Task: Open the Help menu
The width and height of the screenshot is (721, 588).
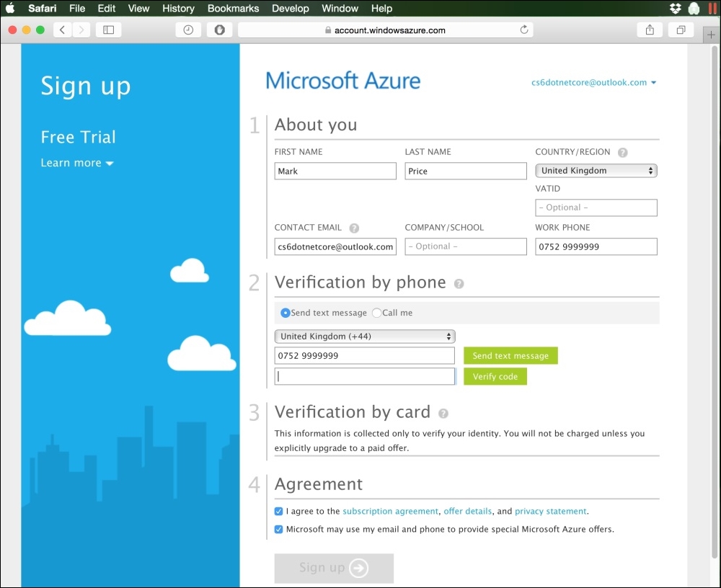Action: click(x=381, y=8)
